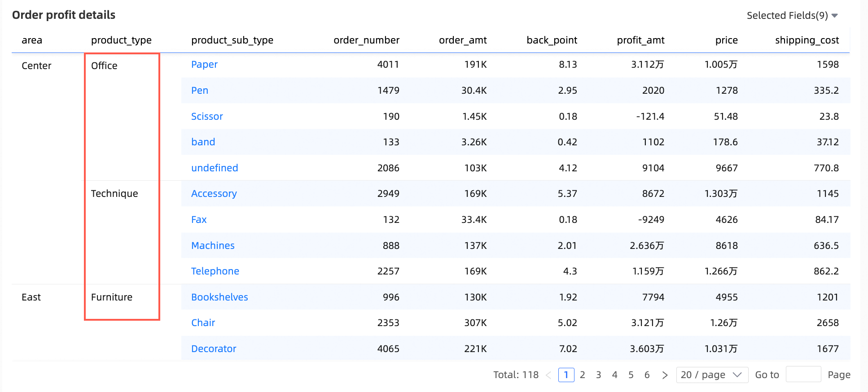Click the Order profit details title
Image resolution: width=868 pixels, height=392 pixels.
pos(64,15)
